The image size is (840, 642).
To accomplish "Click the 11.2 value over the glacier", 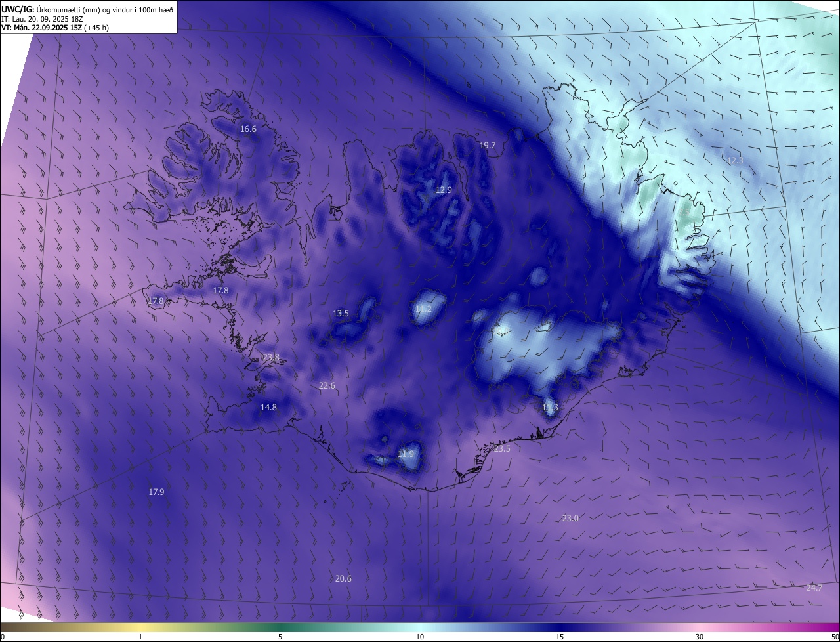I will [423, 309].
